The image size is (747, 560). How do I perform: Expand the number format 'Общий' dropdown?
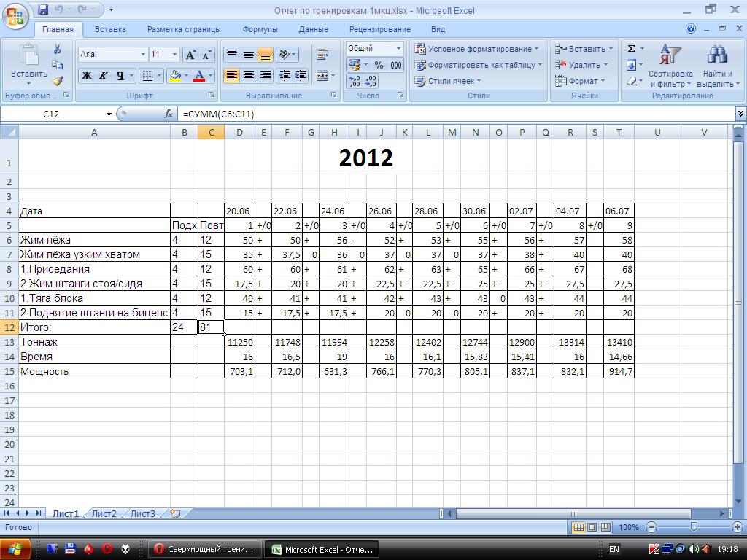pos(398,49)
